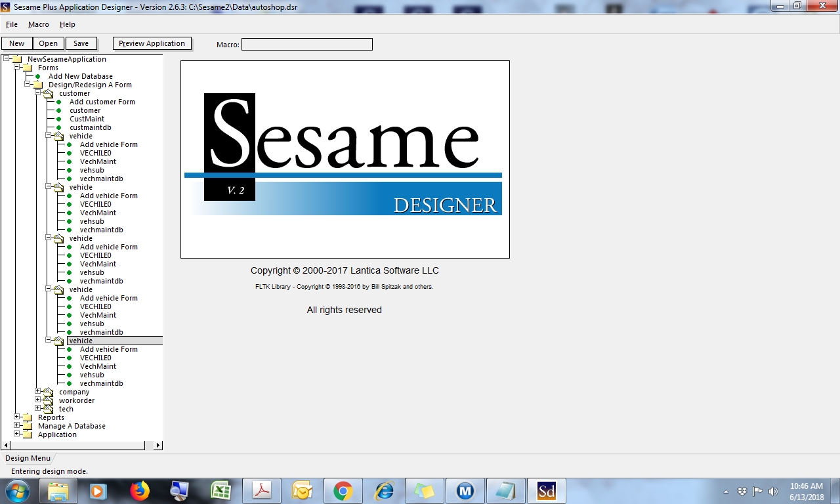Click the company form folder icon
Screen dimensions: 840x504
tap(48, 392)
